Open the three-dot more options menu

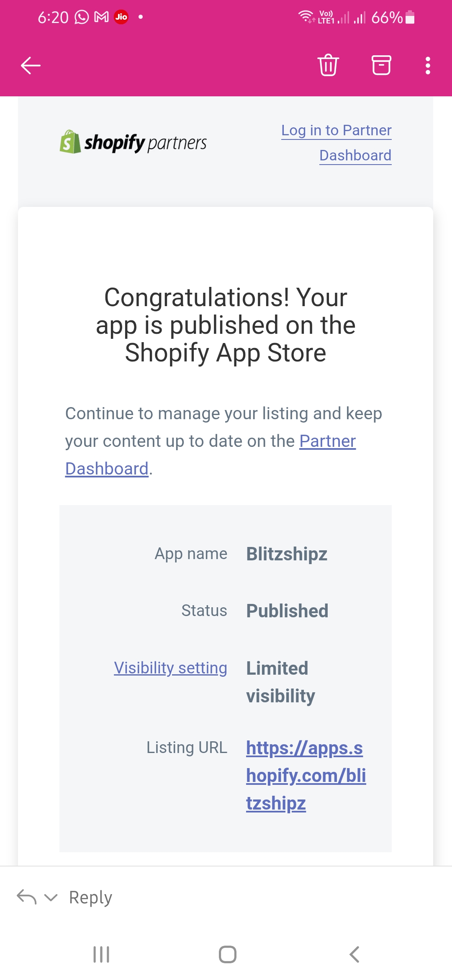[427, 65]
